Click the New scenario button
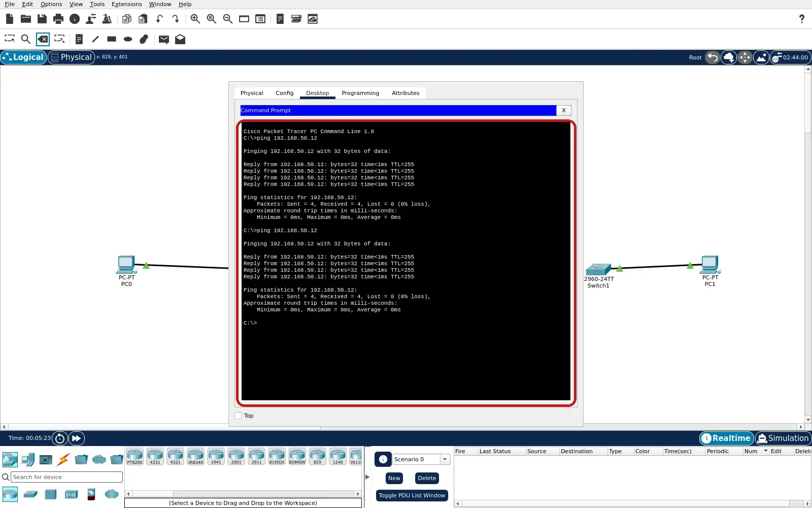Image resolution: width=812 pixels, height=508 pixels. click(x=394, y=478)
